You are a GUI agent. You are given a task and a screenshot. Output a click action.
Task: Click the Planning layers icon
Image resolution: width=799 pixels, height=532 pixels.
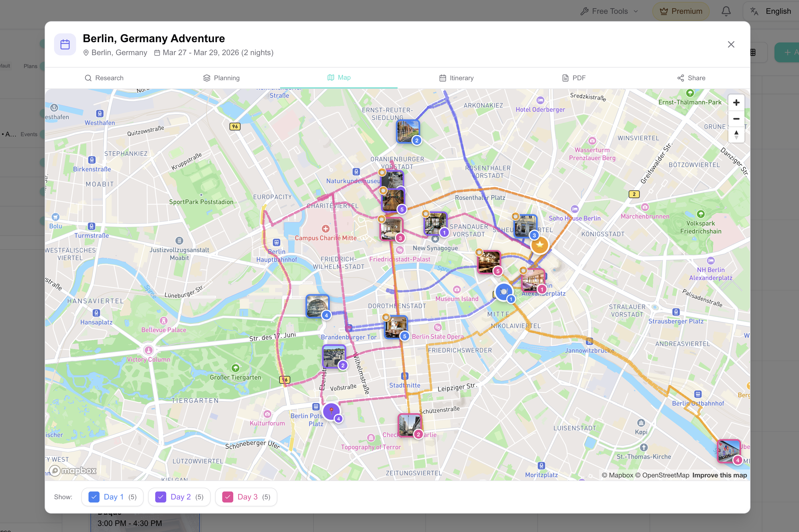click(207, 78)
